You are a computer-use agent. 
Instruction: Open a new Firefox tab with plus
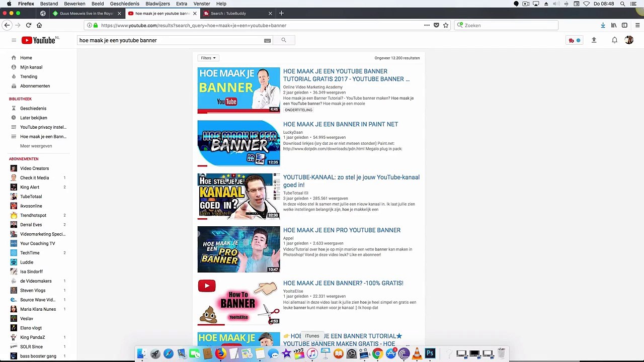[x=281, y=13]
